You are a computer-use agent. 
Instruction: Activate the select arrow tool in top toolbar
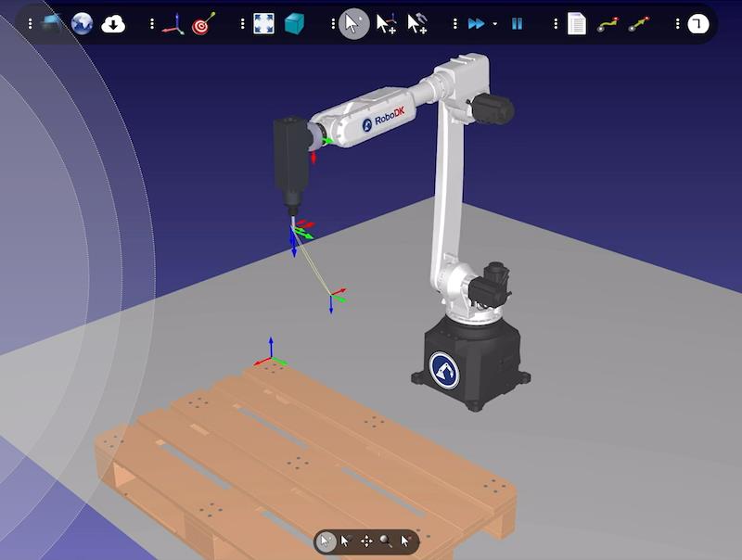[353, 24]
